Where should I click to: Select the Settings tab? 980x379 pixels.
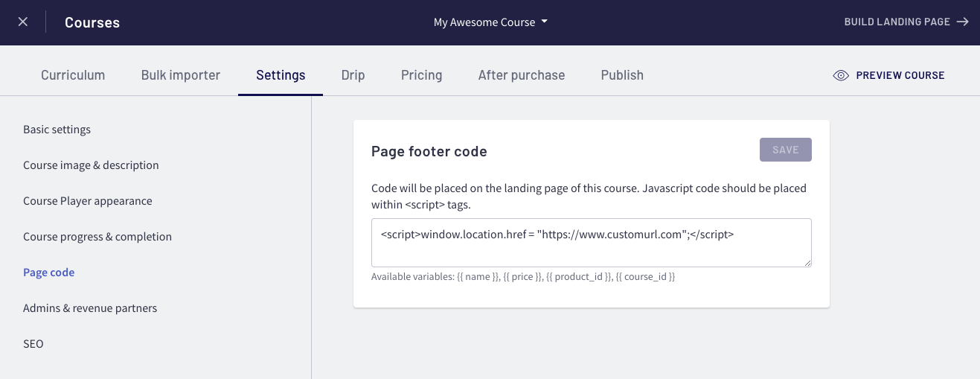281,75
